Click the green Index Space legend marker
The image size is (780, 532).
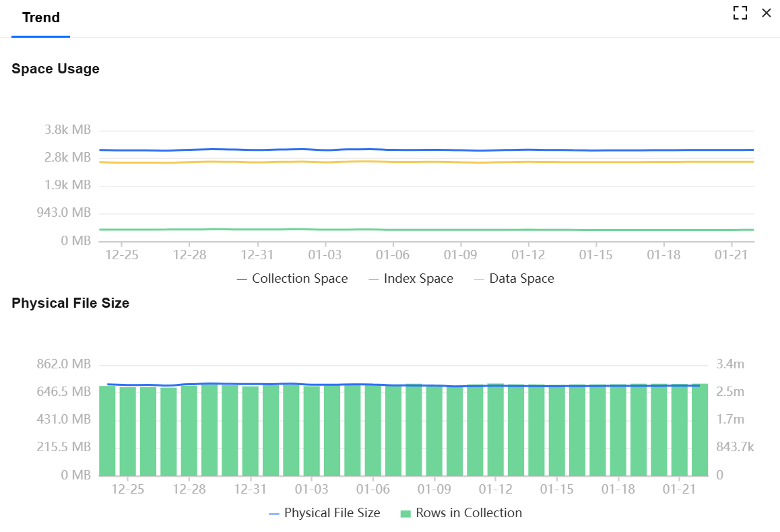point(373,279)
